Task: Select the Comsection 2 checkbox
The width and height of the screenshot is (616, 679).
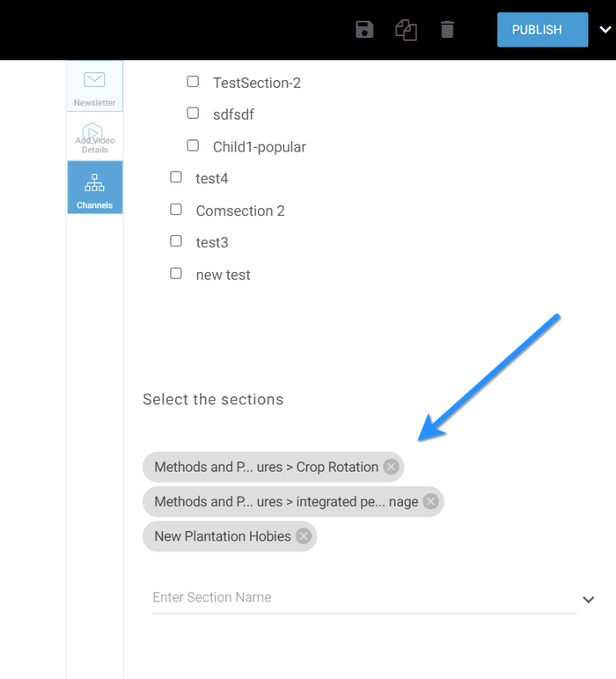Action: point(176,210)
